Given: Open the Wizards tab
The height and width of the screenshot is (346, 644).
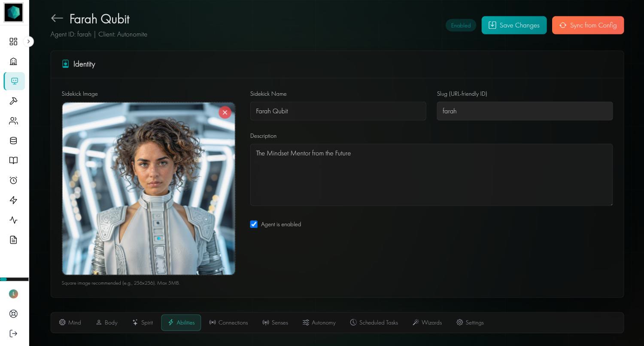Looking at the screenshot, I should (427, 322).
